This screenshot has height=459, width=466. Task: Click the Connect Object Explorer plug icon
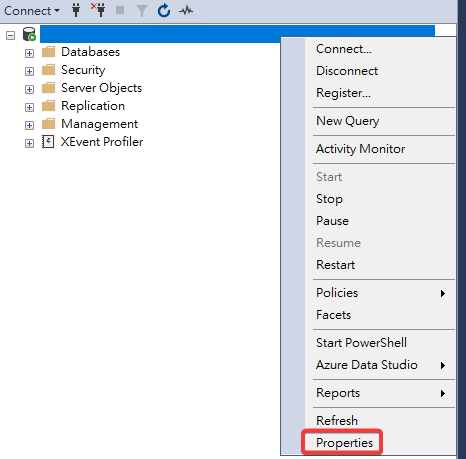(76, 11)
